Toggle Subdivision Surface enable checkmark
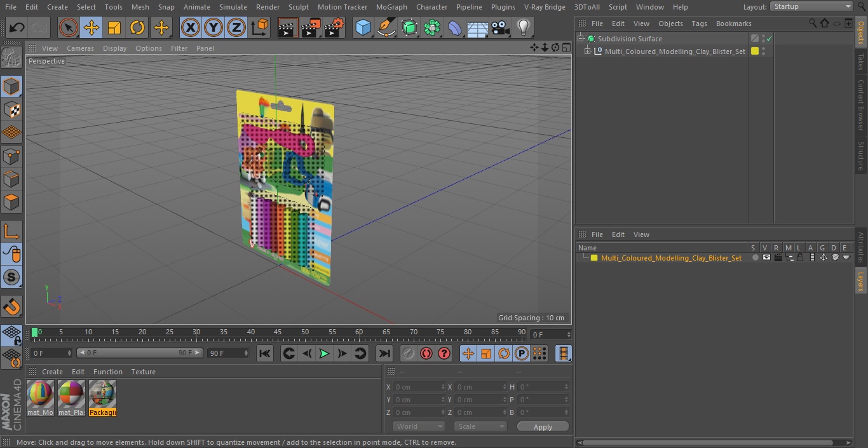 768,39
